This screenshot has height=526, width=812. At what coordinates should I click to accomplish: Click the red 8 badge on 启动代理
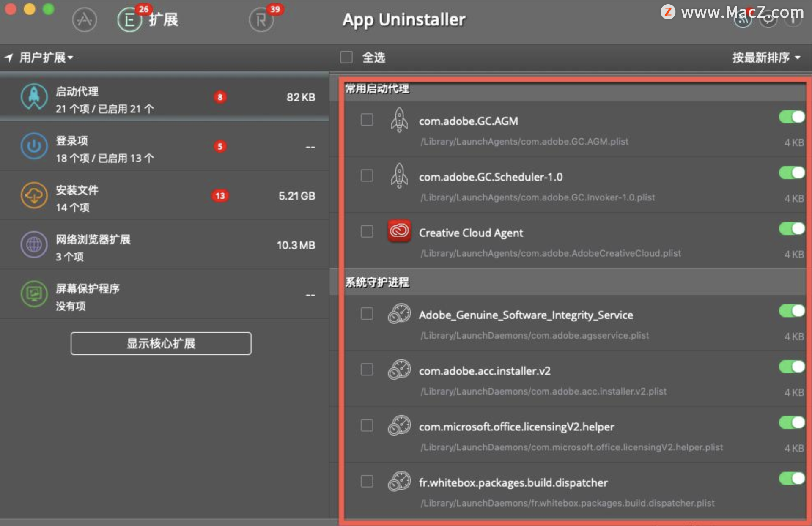pyautogui.click(x=220, y=97)
